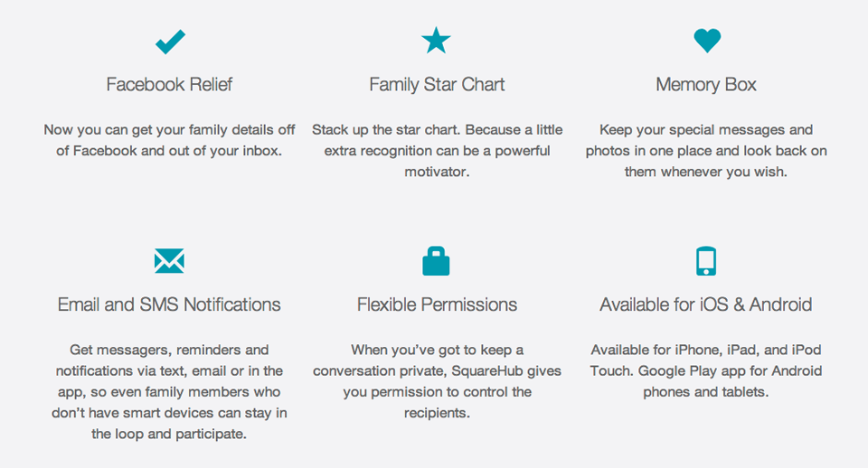
Task: Click the star icon for Family Star Chart
Action: point(436,41)
